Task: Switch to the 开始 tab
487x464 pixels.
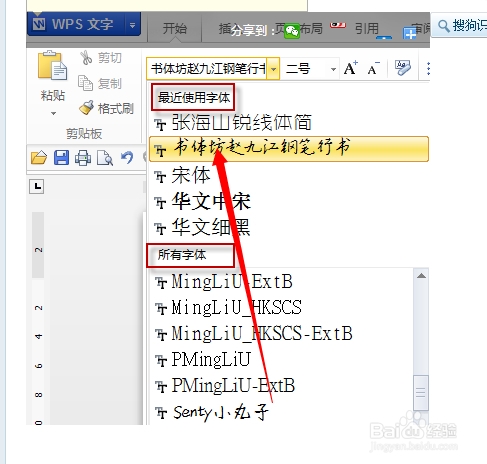Action: click(x=175, y=28)
